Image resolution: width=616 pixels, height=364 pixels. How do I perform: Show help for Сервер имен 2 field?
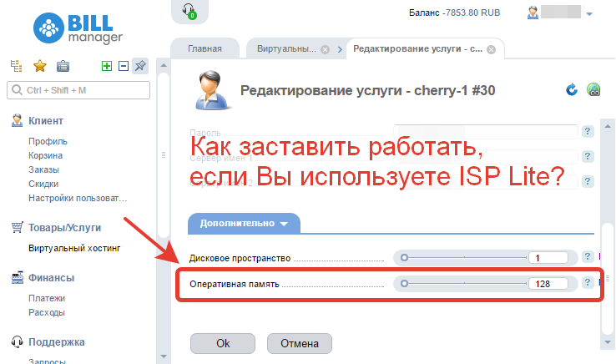(x=588, y=181)
